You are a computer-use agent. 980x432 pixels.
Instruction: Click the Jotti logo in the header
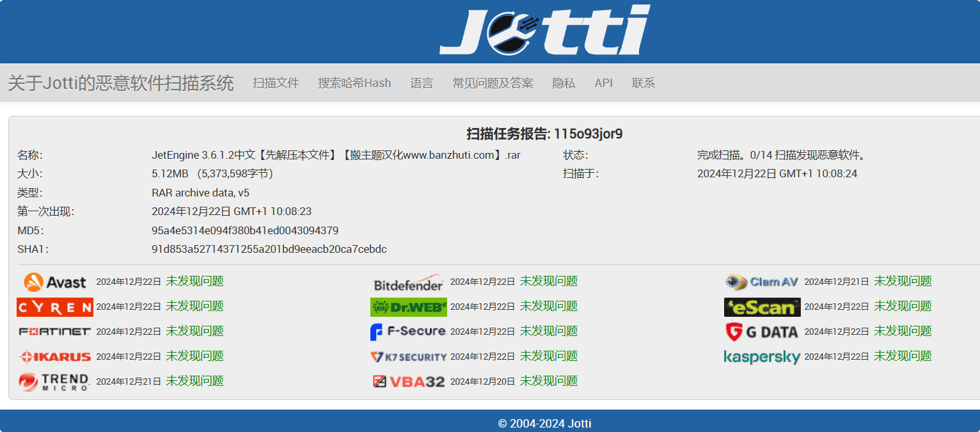[x=544, y=30]
